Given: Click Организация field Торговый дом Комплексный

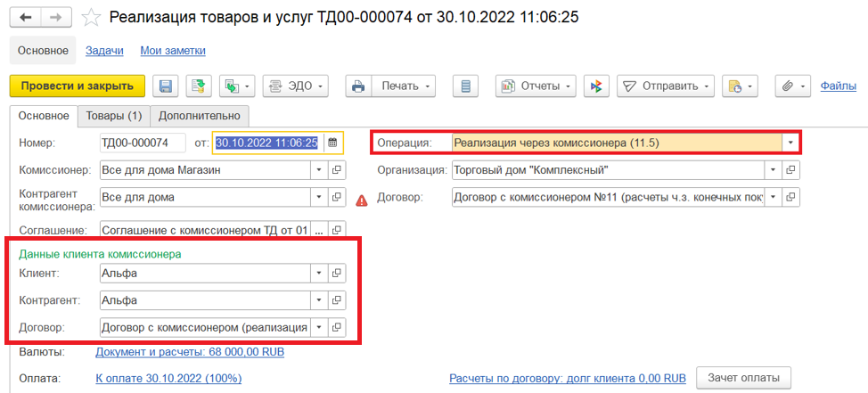Looking at the screenshot, I should [608, 170].
